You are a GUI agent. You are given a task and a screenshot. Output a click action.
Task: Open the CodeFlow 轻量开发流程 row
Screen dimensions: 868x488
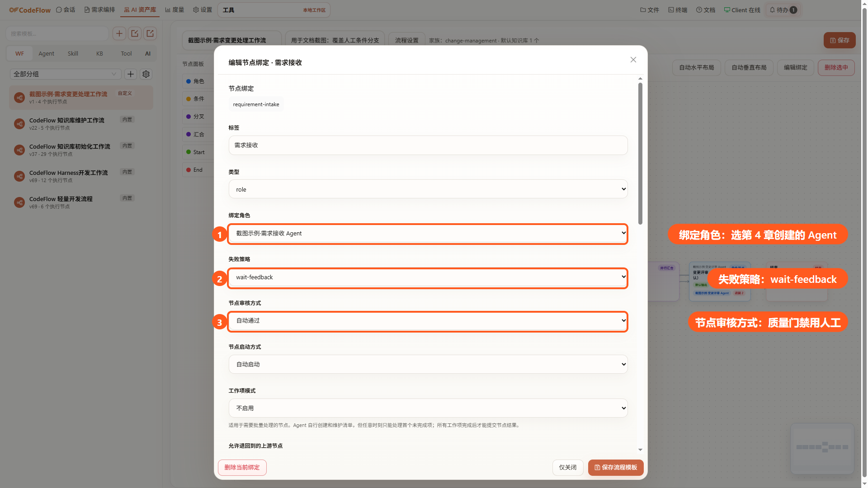[x=81, y=202]
